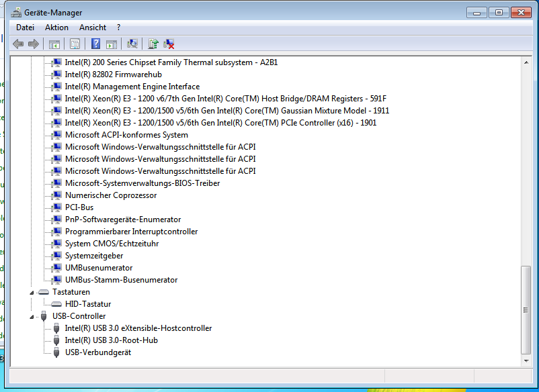Click the icon next to PCI-Bus
Screen dimensions: 539x392
click(x=56, y=207)
